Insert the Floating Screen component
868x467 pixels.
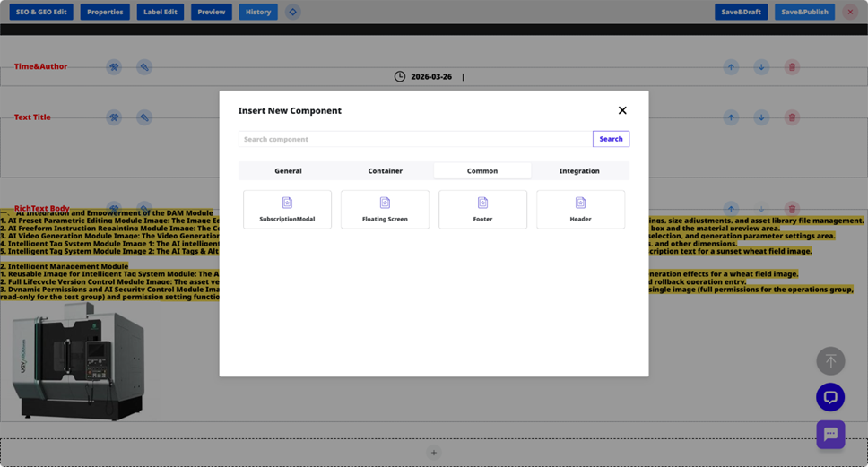(x=385, y=210)
